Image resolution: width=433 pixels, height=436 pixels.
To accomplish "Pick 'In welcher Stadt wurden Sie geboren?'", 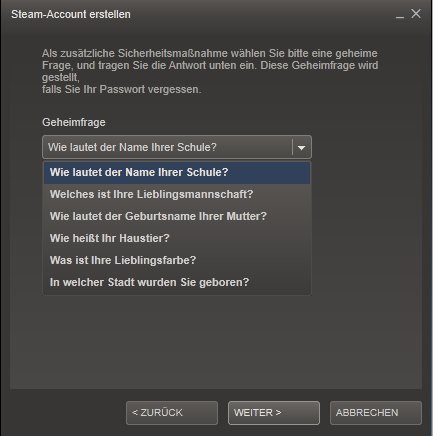I will point(177,282).
